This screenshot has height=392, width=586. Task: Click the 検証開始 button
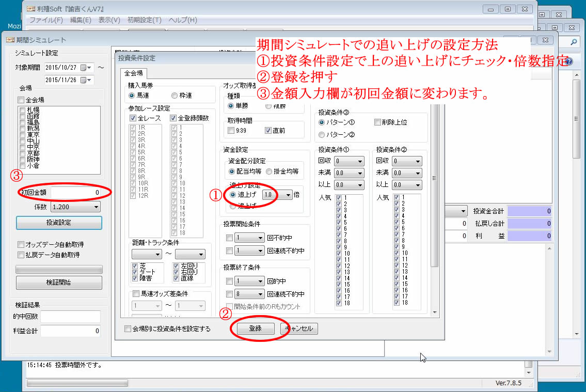pos(59,283)
